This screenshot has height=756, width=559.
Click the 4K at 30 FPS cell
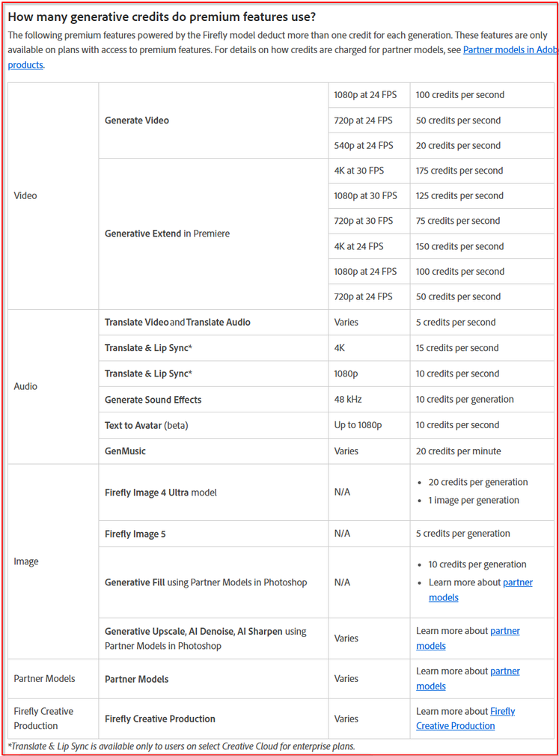tap(358, 171)
